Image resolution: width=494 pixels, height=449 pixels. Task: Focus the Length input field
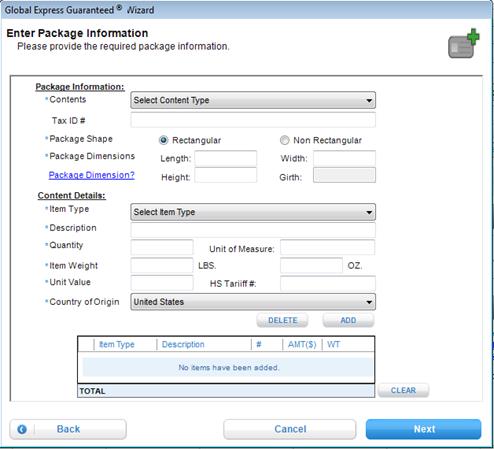click(x=226, y=158)
